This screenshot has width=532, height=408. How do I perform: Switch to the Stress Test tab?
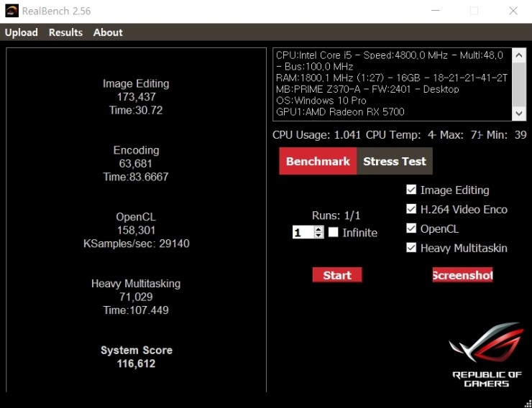click(394, 161)
